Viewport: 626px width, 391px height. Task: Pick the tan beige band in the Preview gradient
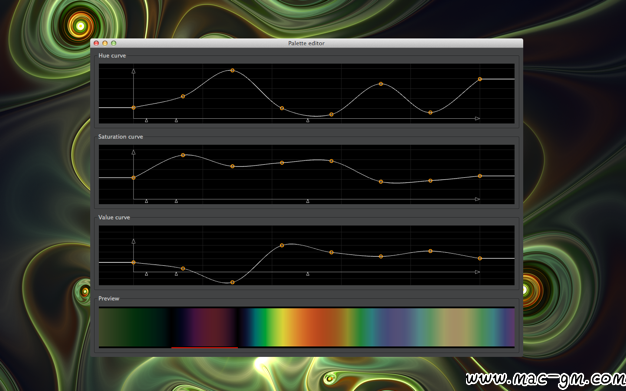click(455, 327)
